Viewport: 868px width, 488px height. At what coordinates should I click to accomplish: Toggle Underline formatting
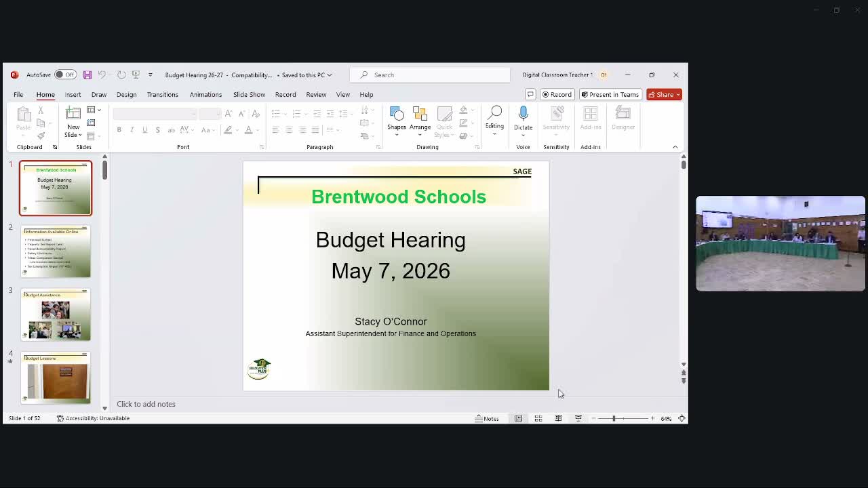pos(144,129)
